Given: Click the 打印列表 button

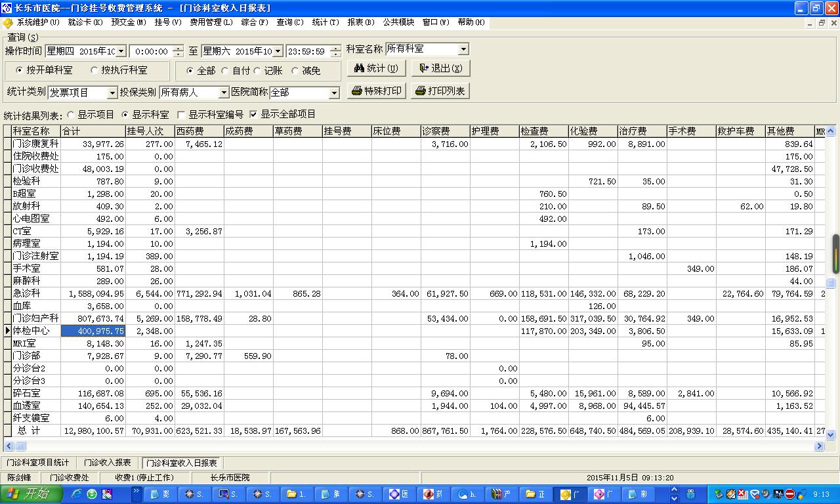Looking at the screenshot, I should pyautogui.click(x=441, y=91).
